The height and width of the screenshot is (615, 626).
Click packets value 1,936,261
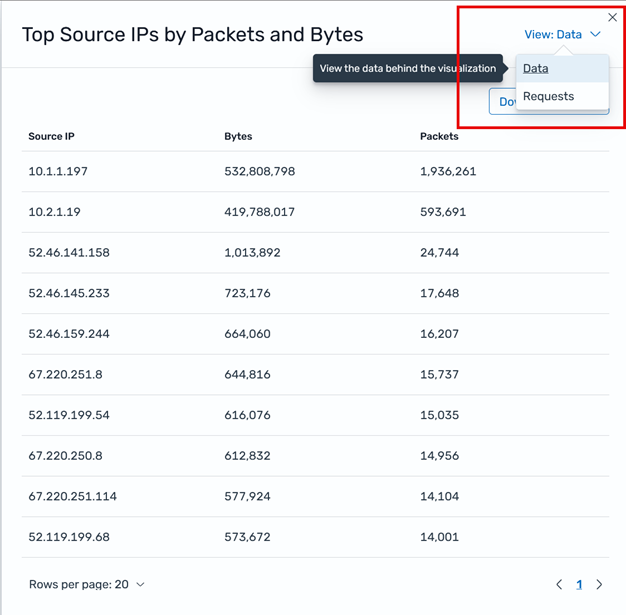448,171
